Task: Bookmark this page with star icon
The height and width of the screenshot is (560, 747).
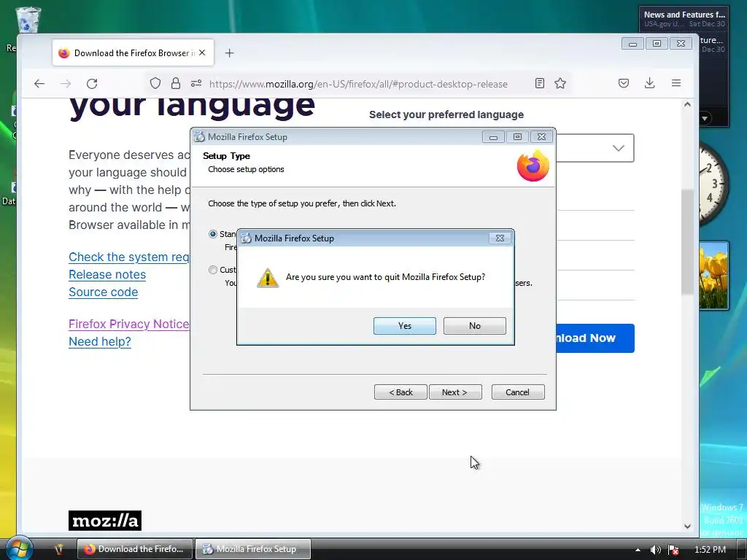Action: 560,83
